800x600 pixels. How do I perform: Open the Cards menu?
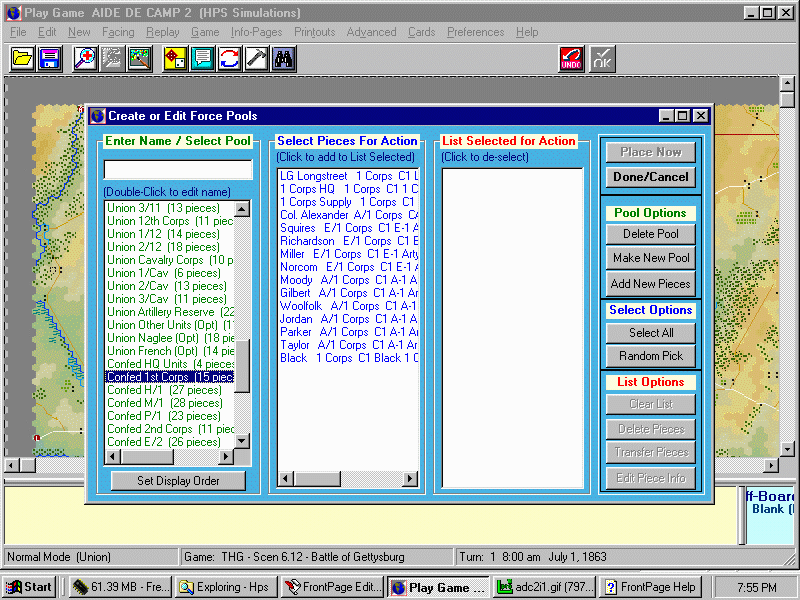click(421, 32)
